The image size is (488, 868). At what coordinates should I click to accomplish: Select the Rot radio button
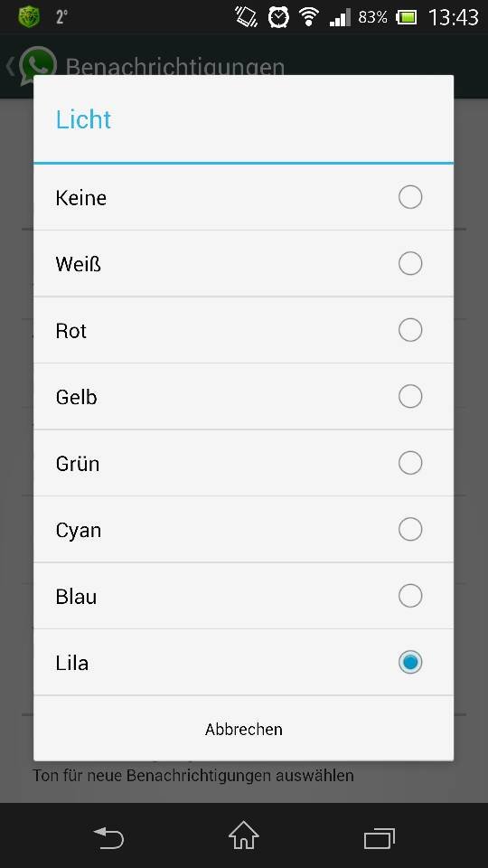(x=410, y=330)
